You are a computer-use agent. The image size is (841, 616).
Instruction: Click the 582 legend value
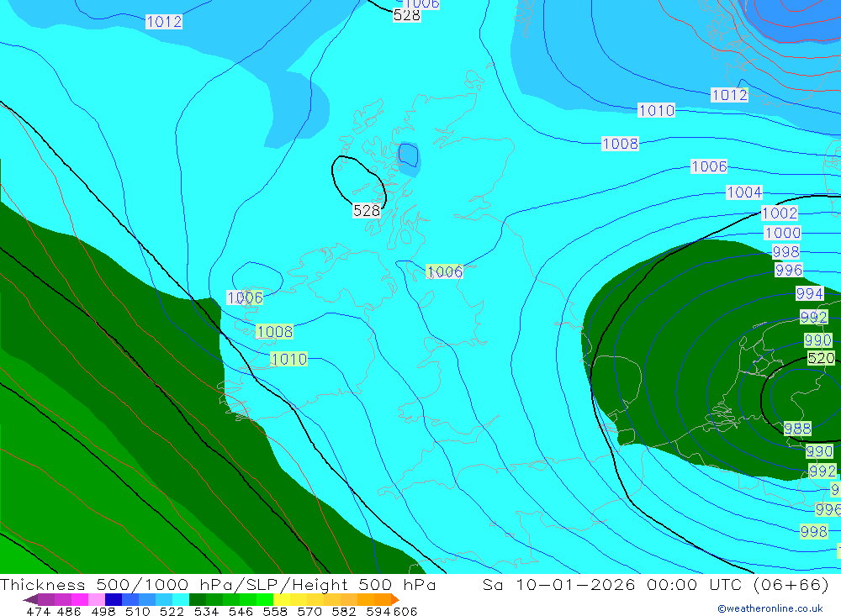[344, 611]
